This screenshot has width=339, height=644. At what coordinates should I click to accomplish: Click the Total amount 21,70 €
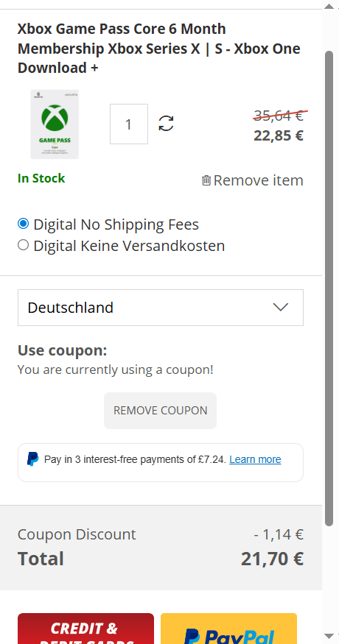point(273,559)
